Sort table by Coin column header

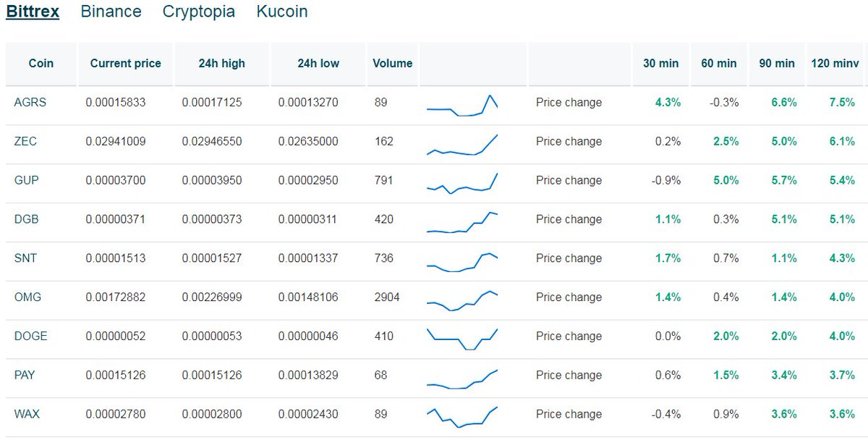(41, 64)
